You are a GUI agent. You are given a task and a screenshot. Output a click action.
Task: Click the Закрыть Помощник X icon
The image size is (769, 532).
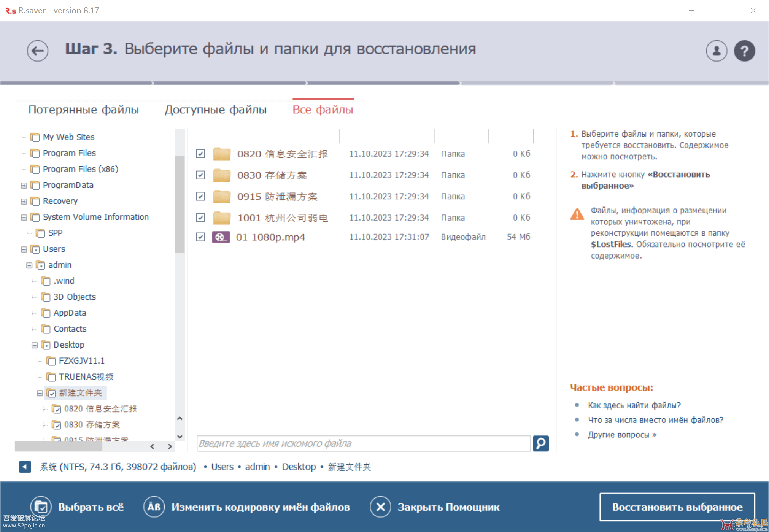point(380,507)
